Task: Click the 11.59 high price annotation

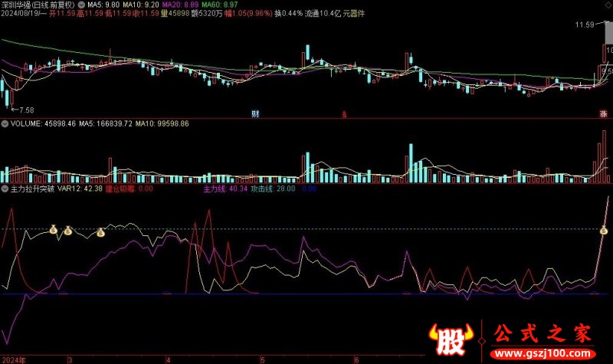Action: [585, 25]
